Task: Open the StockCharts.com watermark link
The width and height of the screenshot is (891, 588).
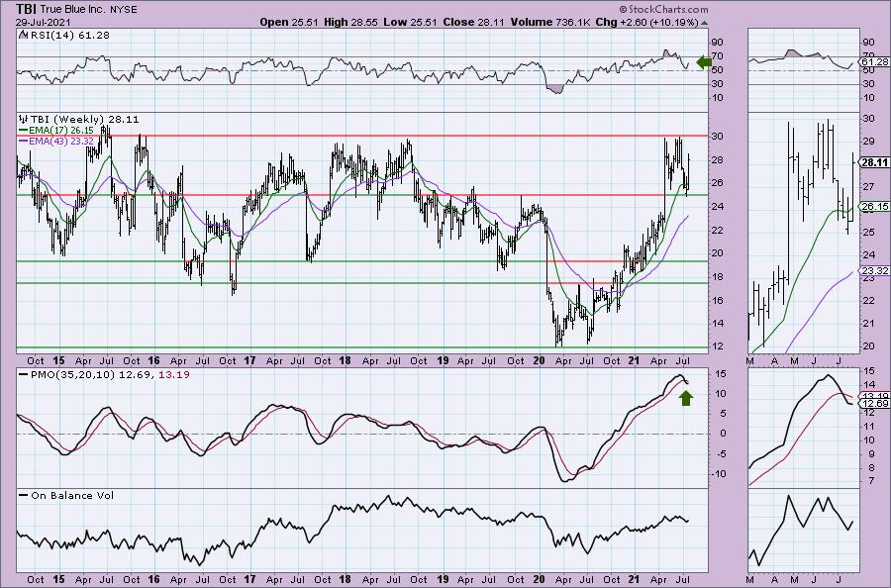Action: (x=663, y=9)
